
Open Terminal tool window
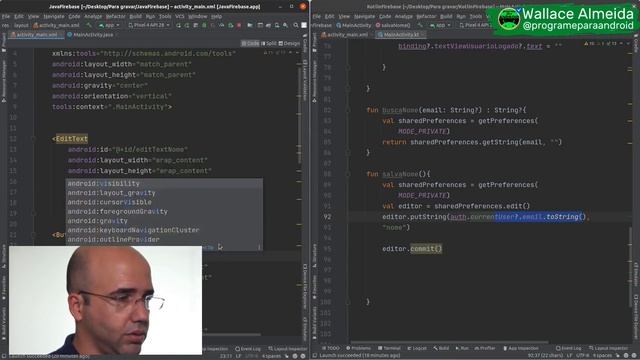click(389, 348)
